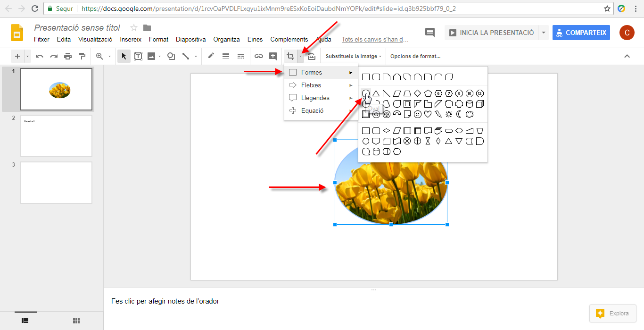Image resolution: width=644 pixels, height=330 pixels.
Task: Open the Fitxer menu
Action: click(x=41, y=39)
